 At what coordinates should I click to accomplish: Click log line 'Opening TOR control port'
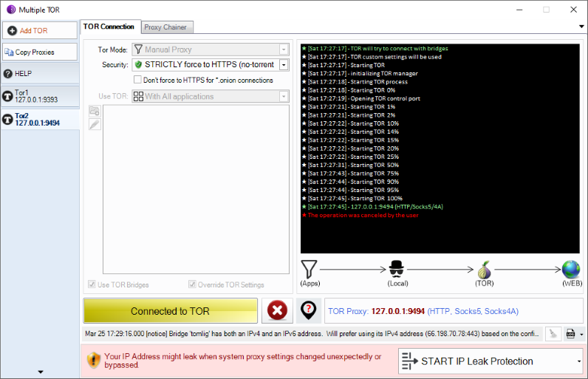point(361,98)
